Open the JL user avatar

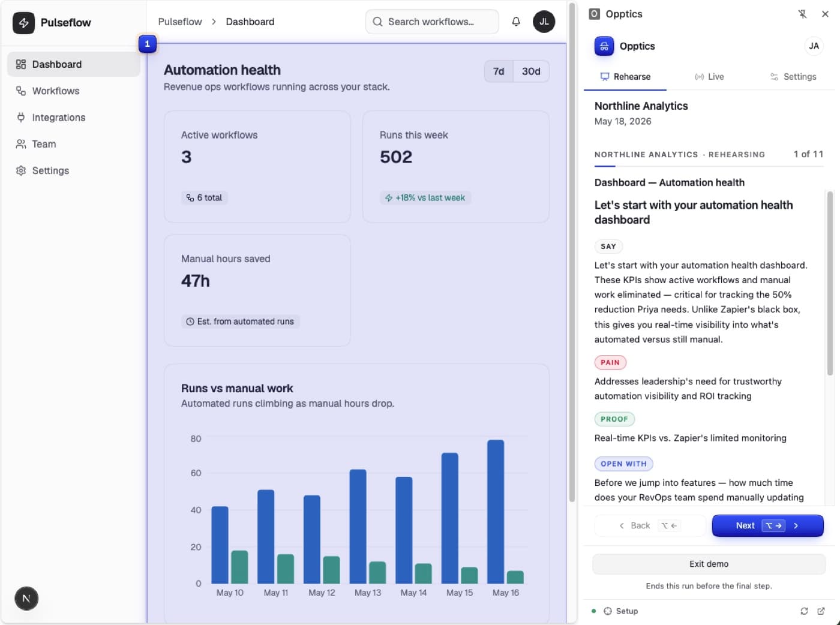544,22
